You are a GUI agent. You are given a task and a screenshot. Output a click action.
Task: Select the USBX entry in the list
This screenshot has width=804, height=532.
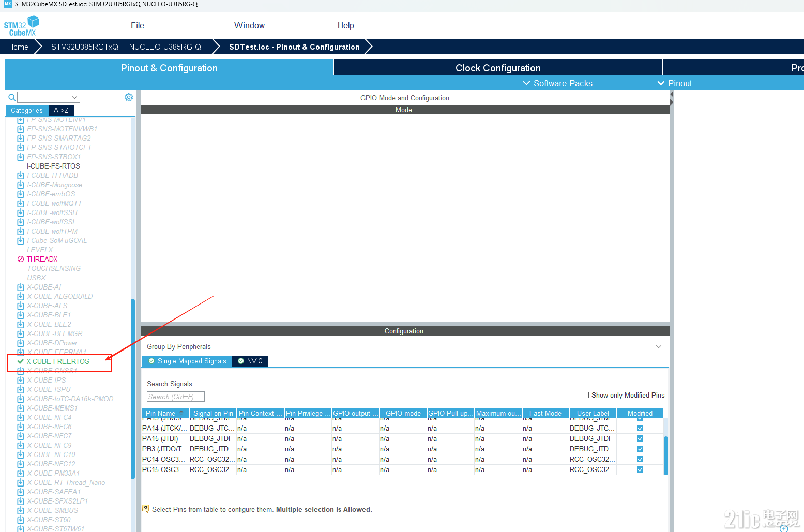pyautogui.click(x=36, y=278)
